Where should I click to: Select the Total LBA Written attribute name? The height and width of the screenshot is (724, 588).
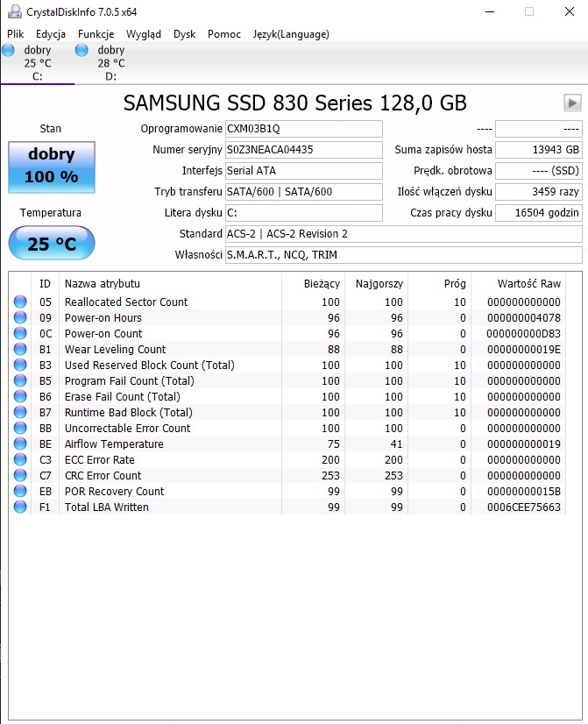click(107, 507)
